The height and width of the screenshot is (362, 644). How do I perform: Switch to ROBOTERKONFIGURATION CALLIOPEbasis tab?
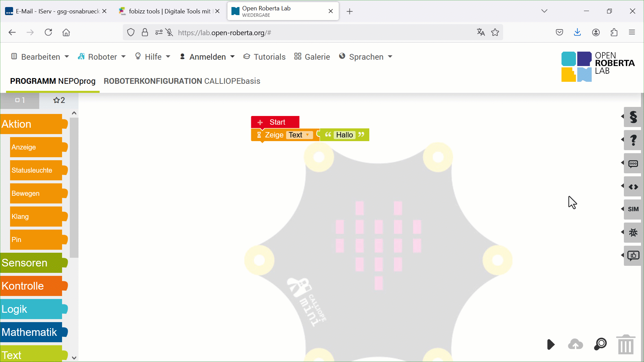coord(182,81)
